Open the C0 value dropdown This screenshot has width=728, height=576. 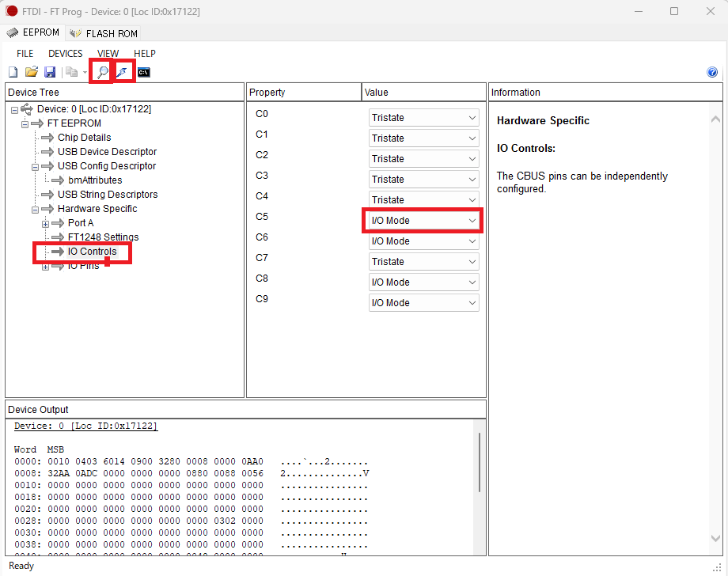[x=424, y=117]
